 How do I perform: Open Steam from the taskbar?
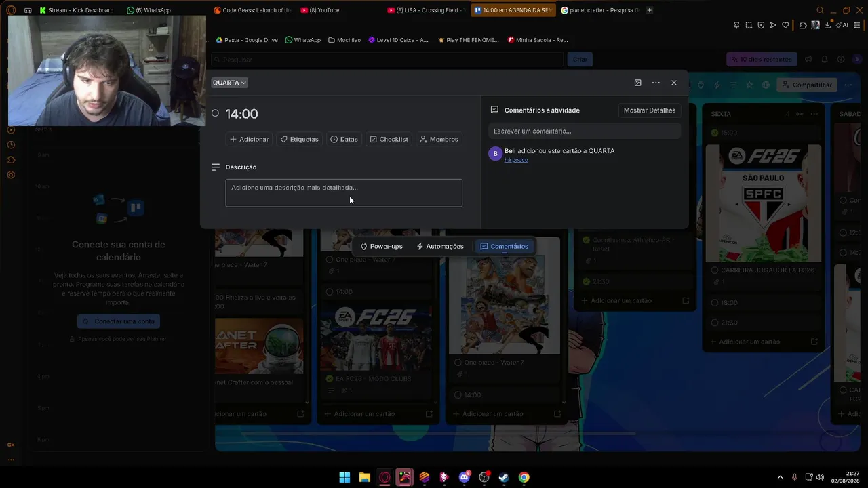tap(504, 477)
